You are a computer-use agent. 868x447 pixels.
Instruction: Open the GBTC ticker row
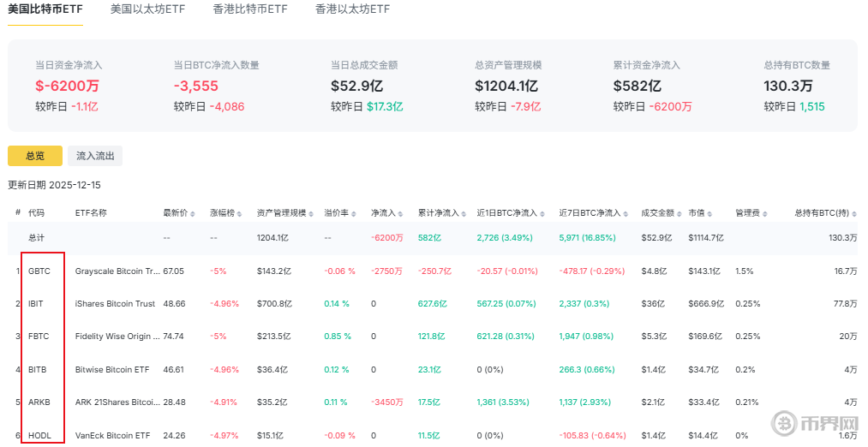[39, 271]
